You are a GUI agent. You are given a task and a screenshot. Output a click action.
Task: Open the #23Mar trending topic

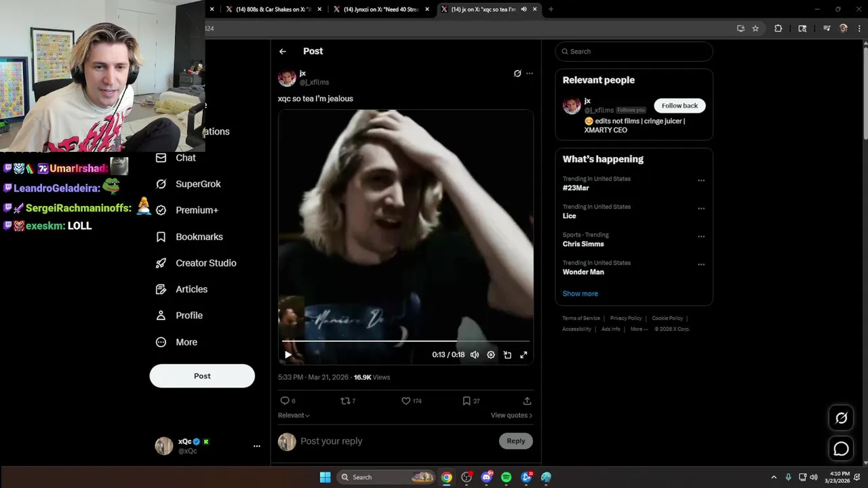click(x=576, y=188)
